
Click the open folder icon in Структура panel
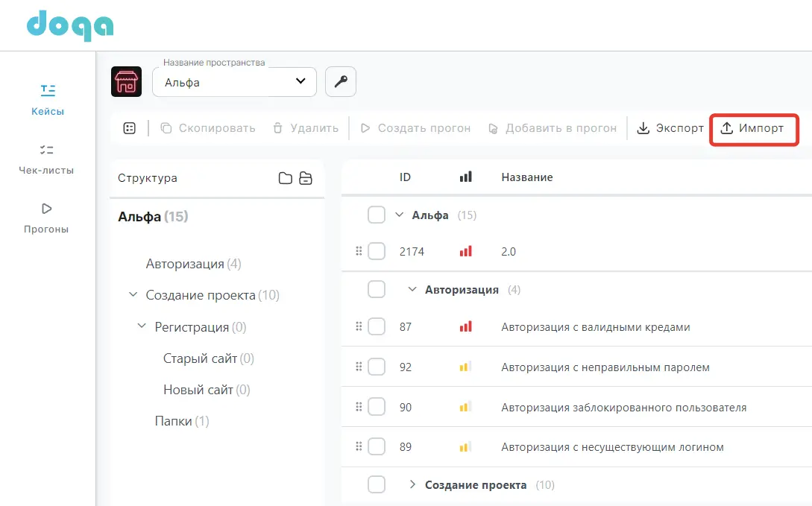[x=306, y=178]
